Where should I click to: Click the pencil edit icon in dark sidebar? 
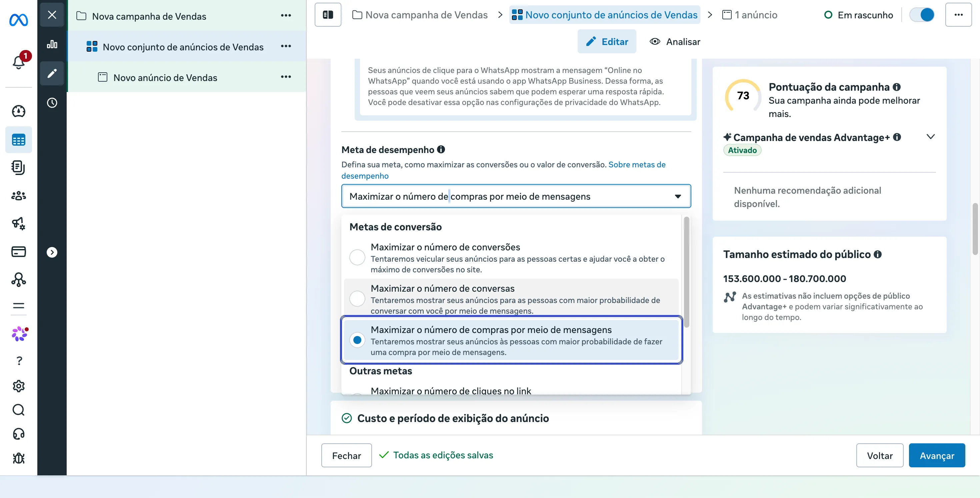click(x=52, y=73)
